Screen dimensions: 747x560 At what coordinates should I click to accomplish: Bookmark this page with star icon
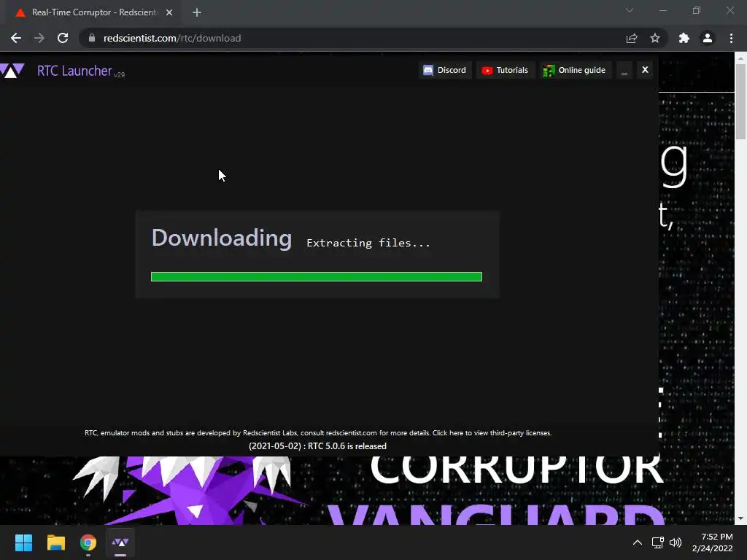[x=655, y=38]
